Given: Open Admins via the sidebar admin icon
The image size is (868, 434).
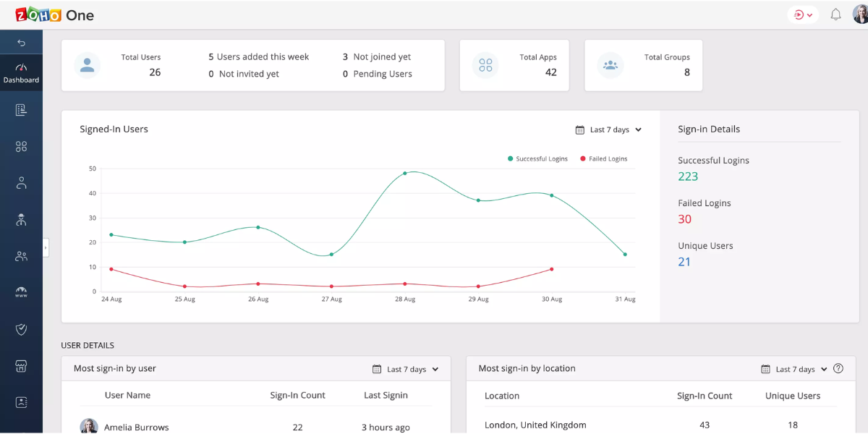Looking at the screenshot, I should 21,219.
